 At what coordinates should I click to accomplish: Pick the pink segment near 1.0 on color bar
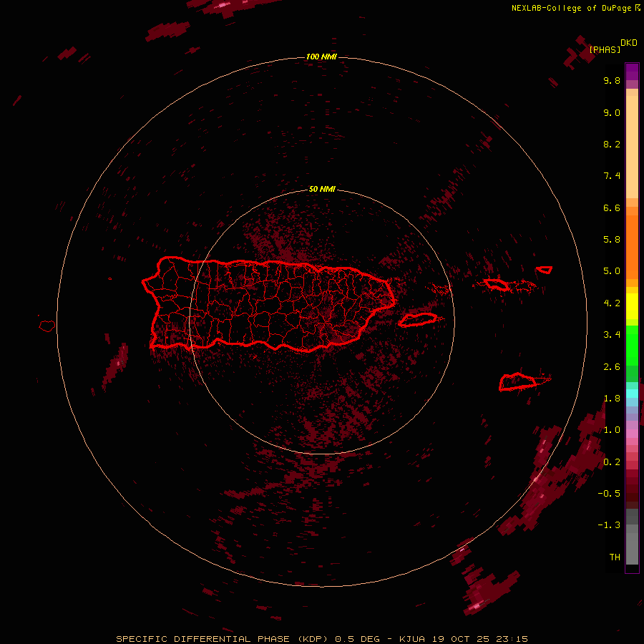pos(632,434)
